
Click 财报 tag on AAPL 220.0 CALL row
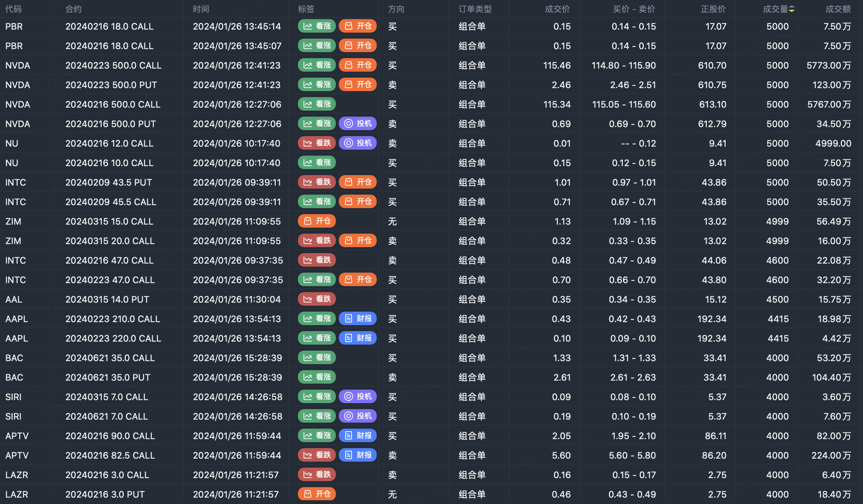pos(358,338)
